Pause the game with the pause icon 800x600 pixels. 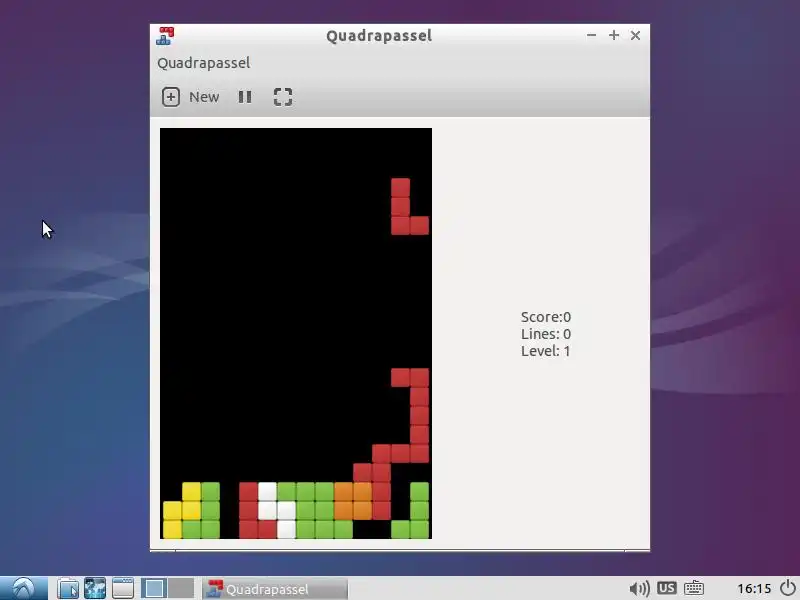[245, 97]
